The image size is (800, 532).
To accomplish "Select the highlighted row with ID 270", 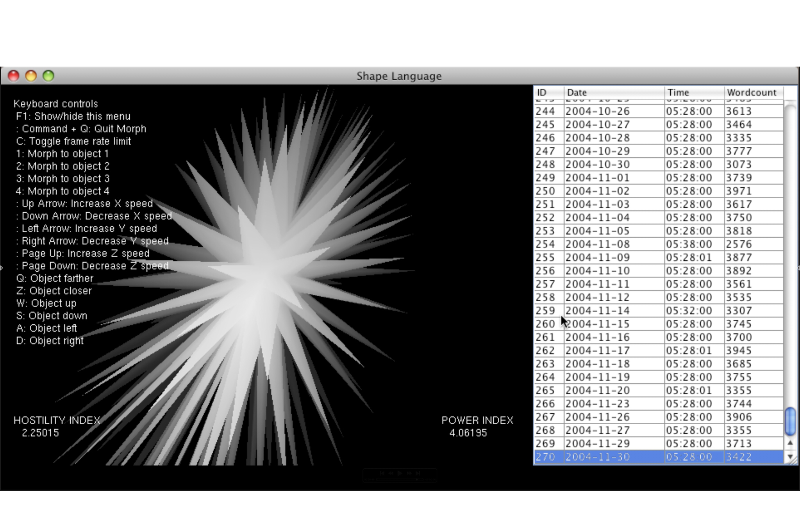I will 658,457.
